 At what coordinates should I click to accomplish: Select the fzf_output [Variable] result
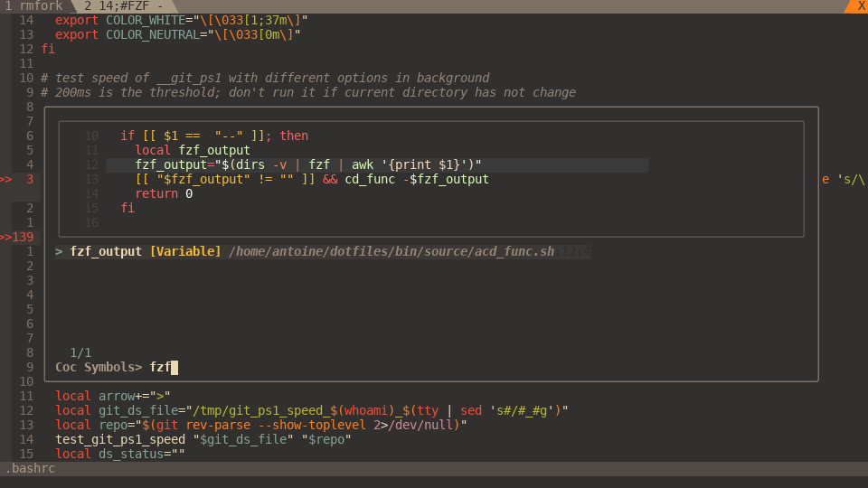coord(323,252)
